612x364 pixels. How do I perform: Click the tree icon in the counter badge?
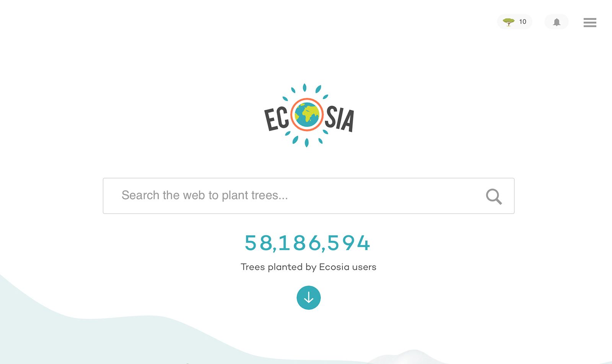click(508, 22)
